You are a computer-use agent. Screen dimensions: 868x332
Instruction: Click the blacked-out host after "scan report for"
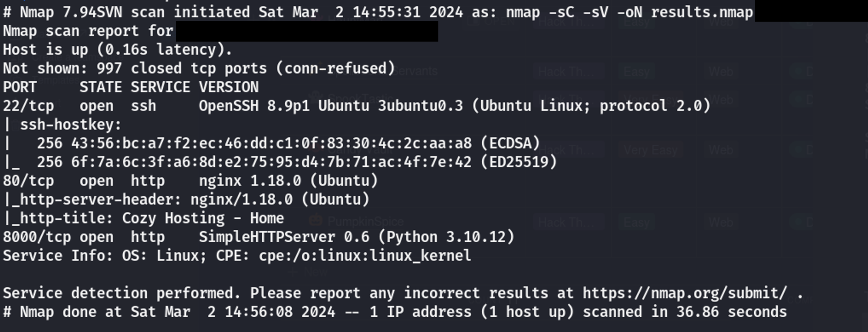pyautogui.click(x=307, y=32)
